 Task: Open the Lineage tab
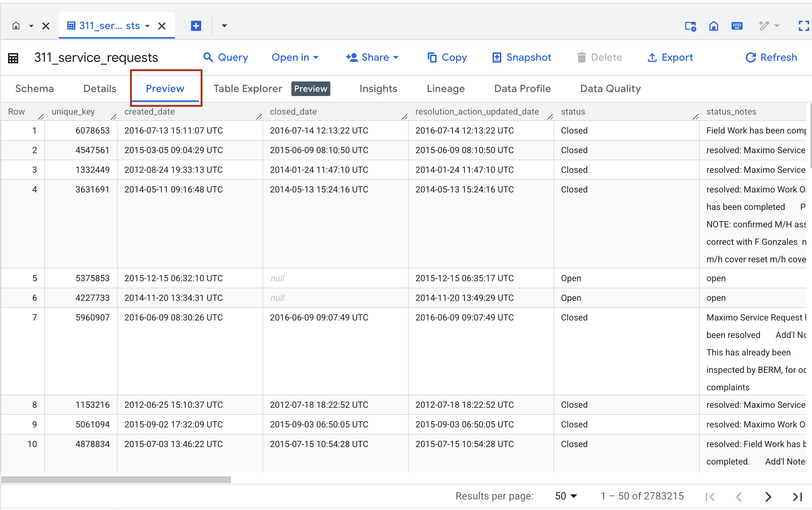click(446, 89)
